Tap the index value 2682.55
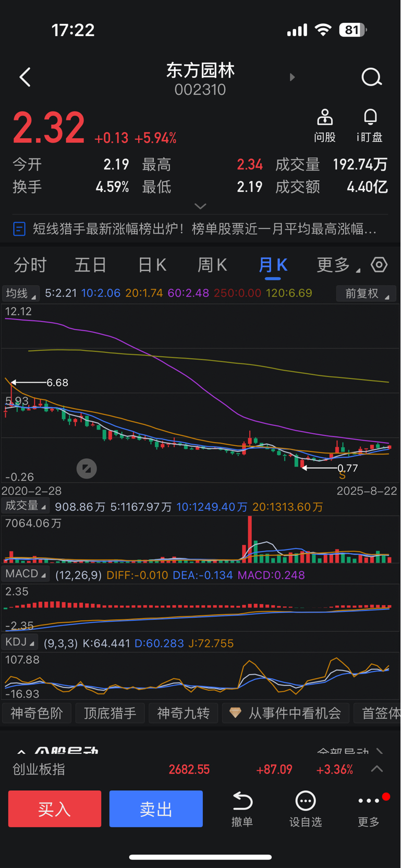Image resolution: width=401 pixels, height=868 pixels. 189,769
